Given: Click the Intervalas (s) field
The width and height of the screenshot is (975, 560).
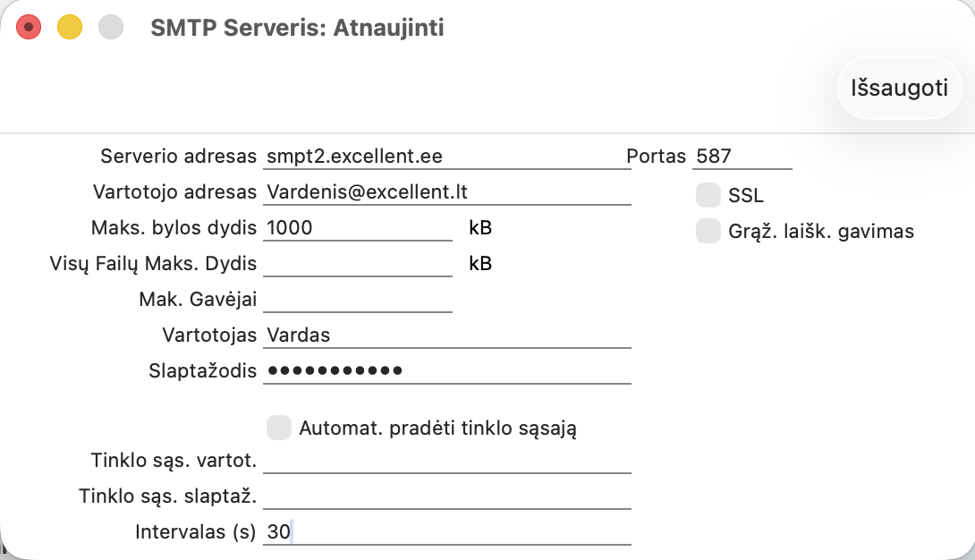Looking at the screenshot, I should [x=447, y=532].
